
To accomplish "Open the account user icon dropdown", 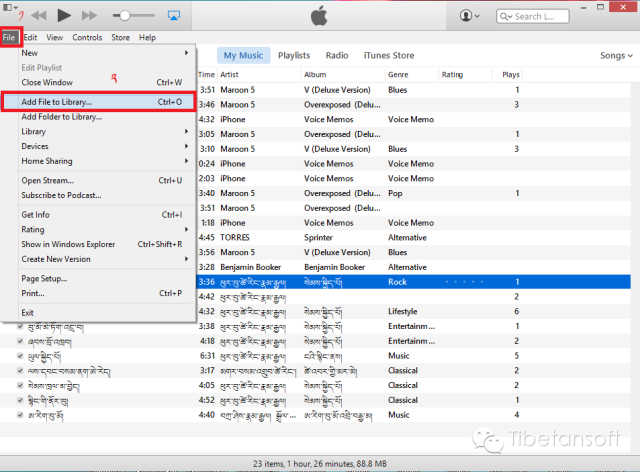I will click(470, 16).
